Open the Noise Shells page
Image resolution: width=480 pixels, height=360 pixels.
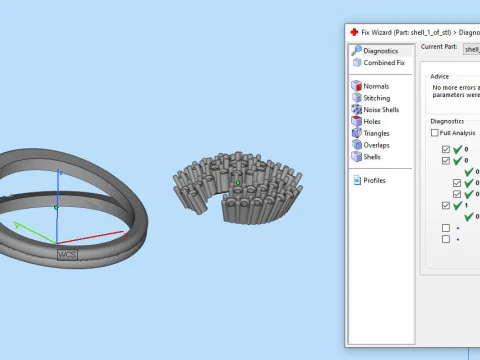(381, 110)
